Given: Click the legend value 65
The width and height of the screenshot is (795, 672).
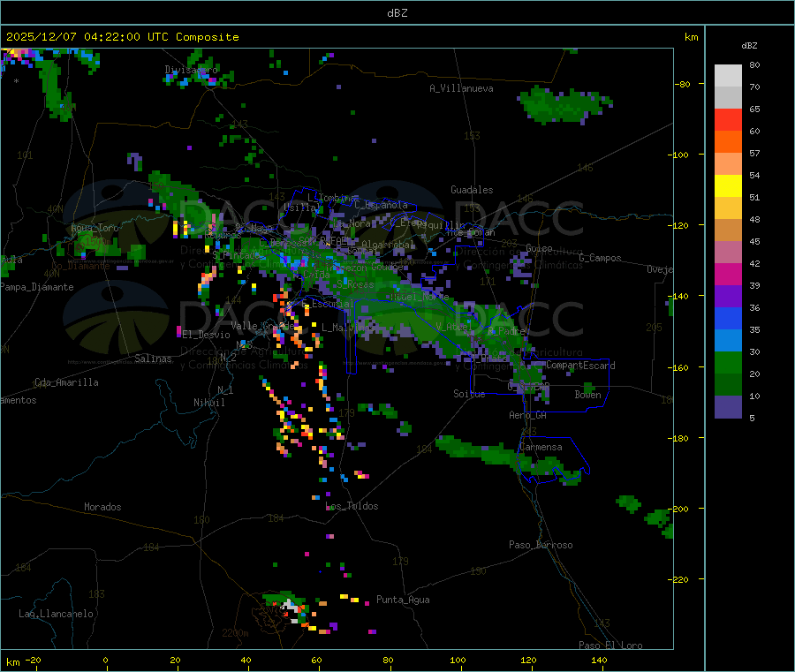Looking at the screenshot, I should (754, 109).
